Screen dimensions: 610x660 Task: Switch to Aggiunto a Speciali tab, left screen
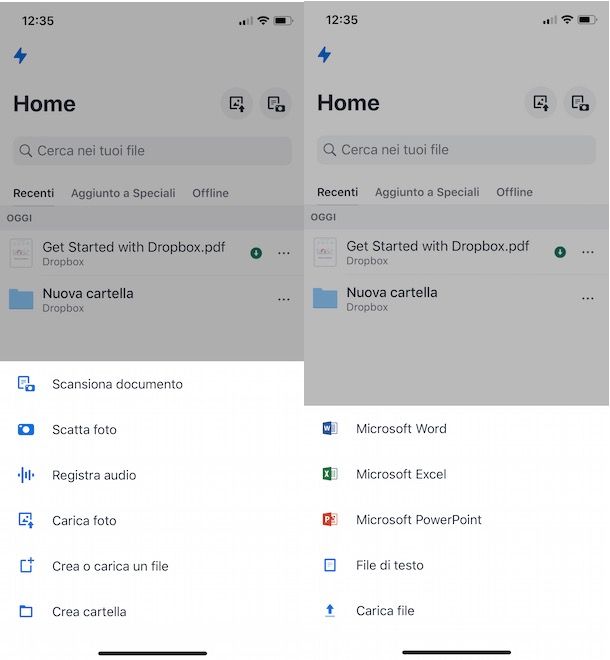(123, 193)
